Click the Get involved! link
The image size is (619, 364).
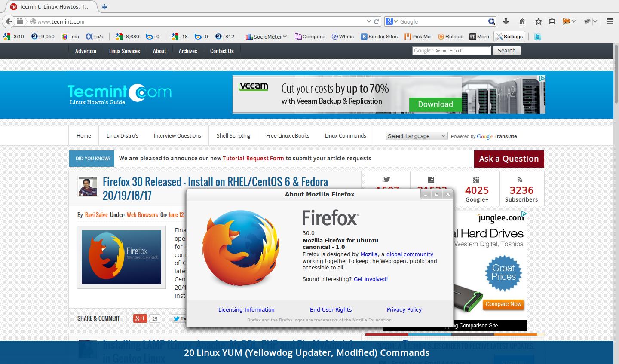(x=371, y=279)
